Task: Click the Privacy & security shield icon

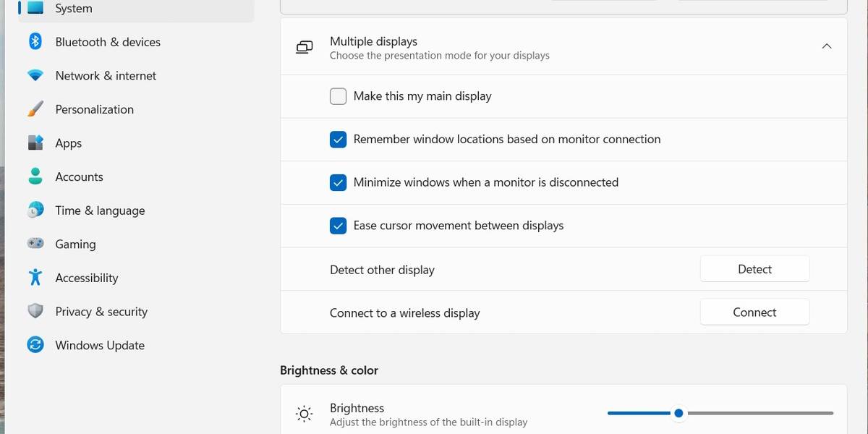Action: click(x=35, y=312)
